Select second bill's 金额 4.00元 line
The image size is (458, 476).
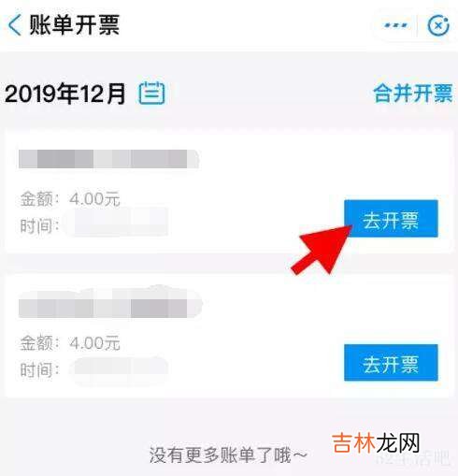[x=70, y=343]
